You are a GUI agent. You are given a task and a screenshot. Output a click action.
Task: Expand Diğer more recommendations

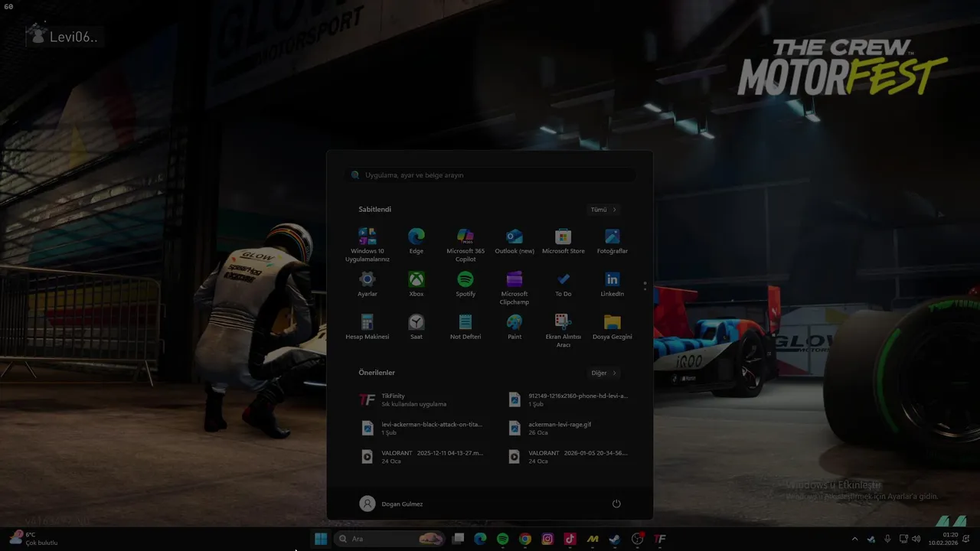pyautogui.click(x=603, y=373)
